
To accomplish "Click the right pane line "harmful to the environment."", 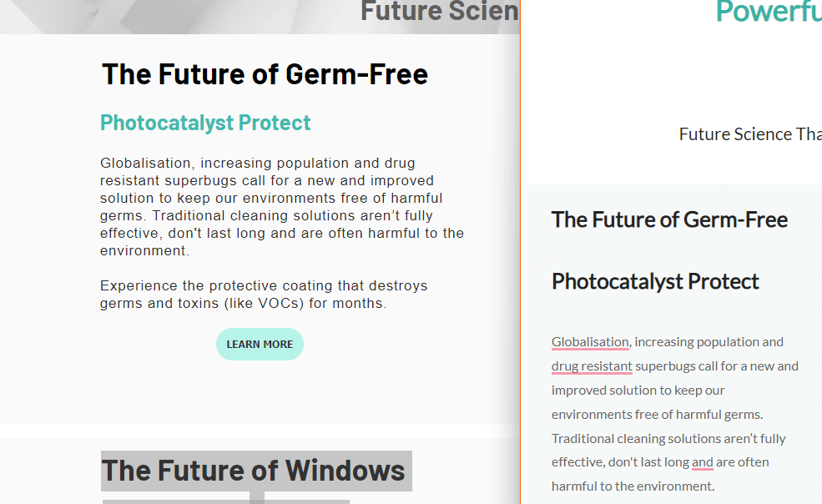I will 633,486.
